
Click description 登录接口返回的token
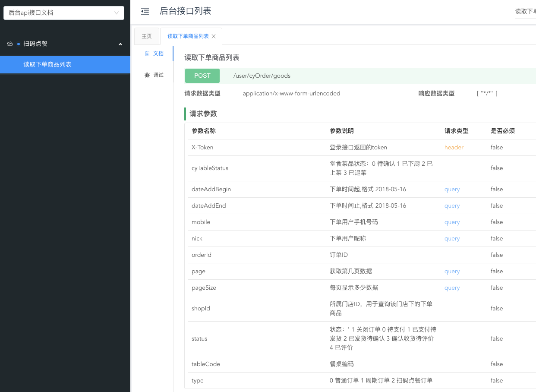[x=359, y=148]
